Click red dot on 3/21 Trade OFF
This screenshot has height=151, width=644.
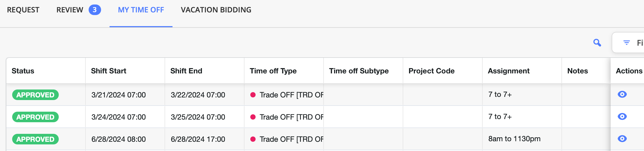pos(253,95)
